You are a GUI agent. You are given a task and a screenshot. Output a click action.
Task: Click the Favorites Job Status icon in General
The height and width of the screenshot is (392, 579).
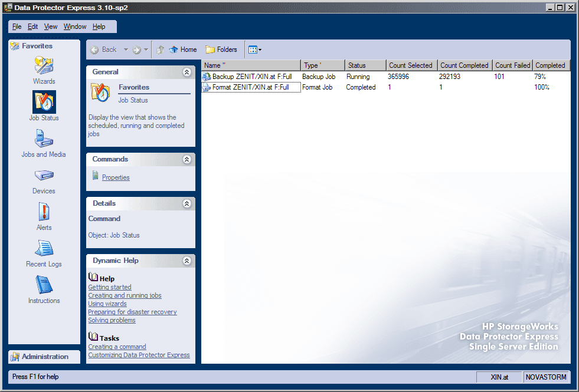100,92
